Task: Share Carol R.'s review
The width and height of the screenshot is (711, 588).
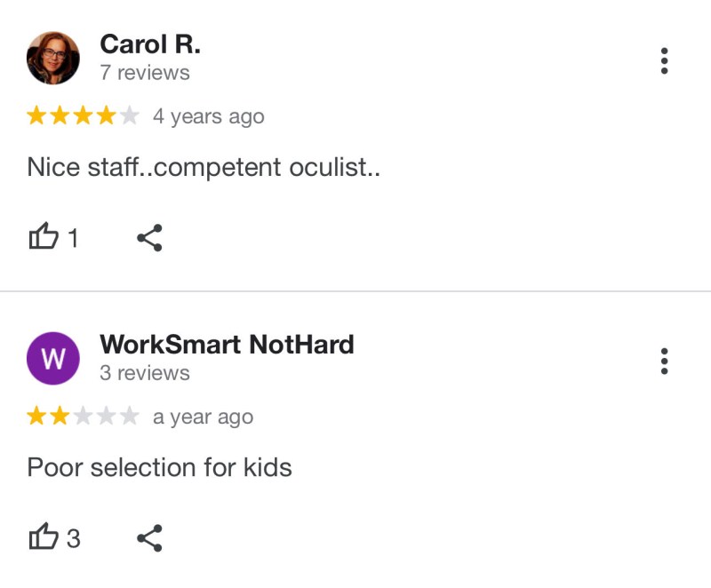Action: point(149,237)
